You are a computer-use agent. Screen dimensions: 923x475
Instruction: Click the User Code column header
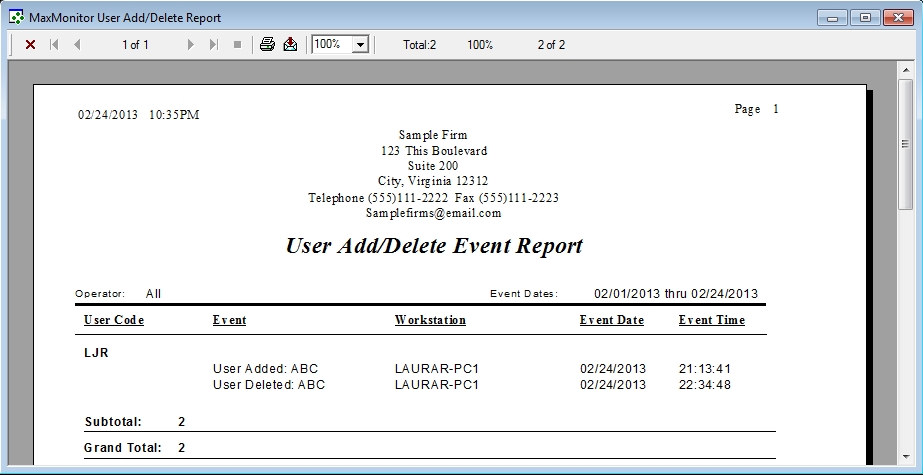pyautogui.click(x=114, y=320)
